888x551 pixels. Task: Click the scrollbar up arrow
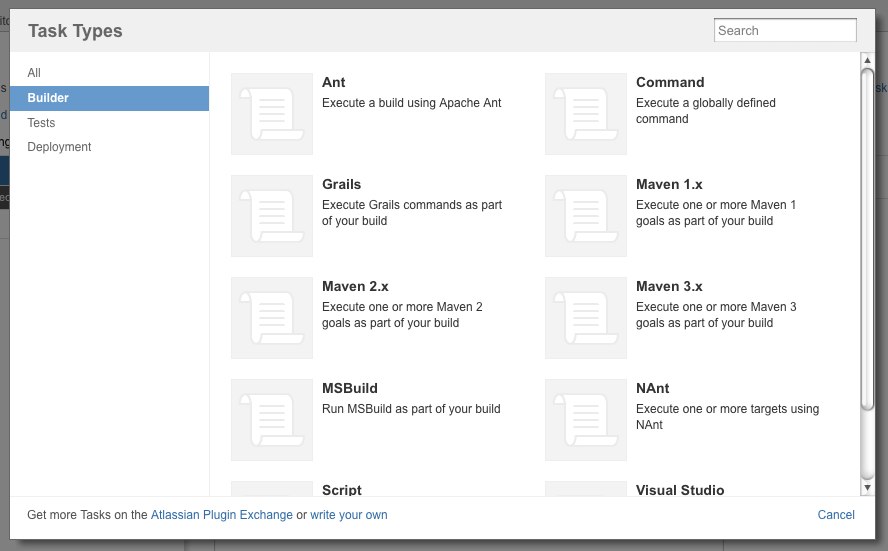[867, 60]
